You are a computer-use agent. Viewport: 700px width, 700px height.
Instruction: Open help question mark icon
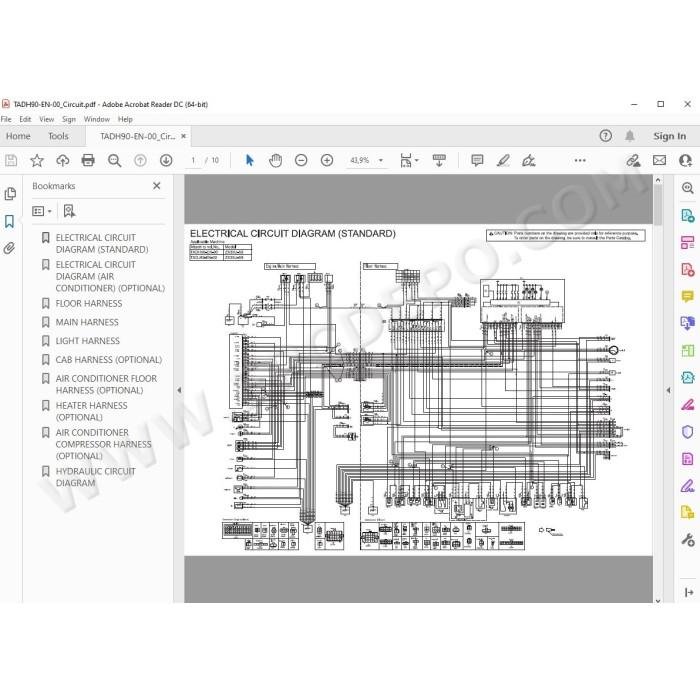point(605,136)
